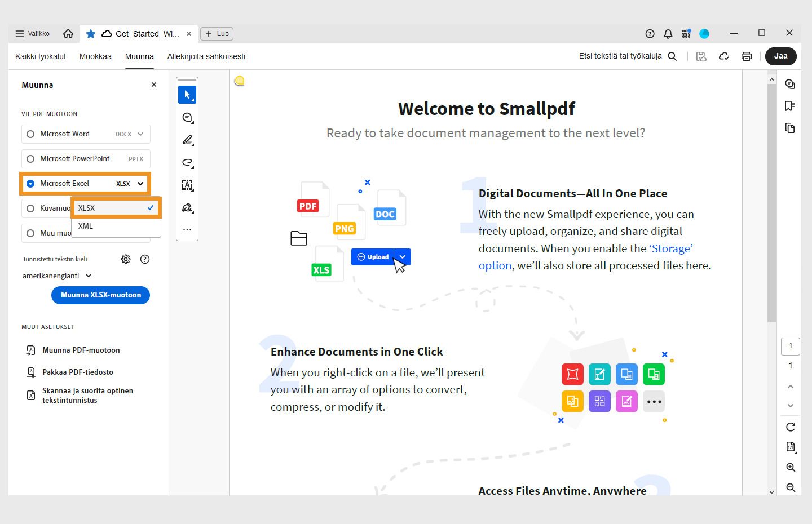Open the Muokkaa tab
Screen dimensions: 812x524
pyautogui.click(x=95, y=56)
